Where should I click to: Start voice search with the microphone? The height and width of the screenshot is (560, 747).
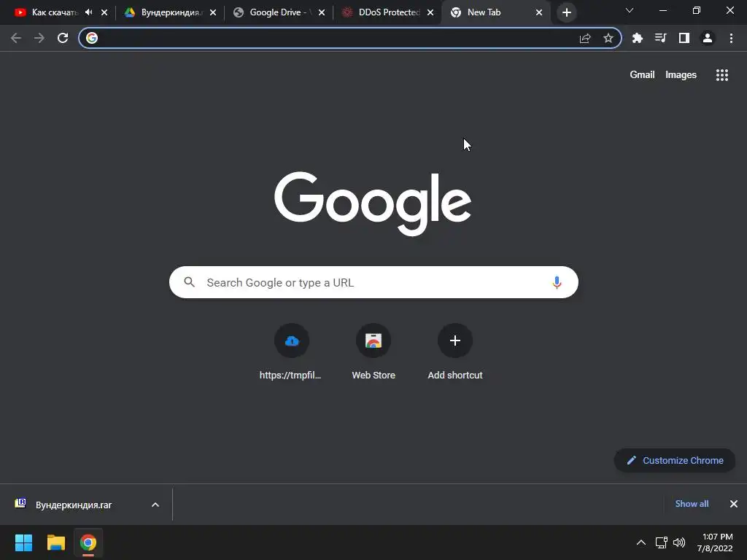[557, 282]
